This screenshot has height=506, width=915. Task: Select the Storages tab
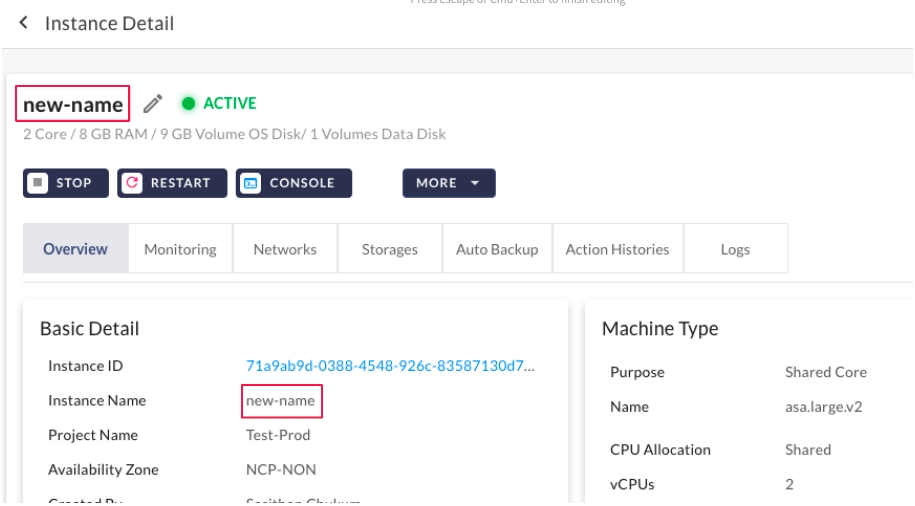point(389,249)
